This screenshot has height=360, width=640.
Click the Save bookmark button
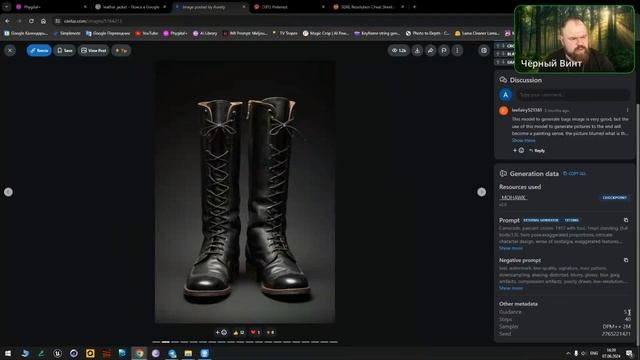click(64, 50)
